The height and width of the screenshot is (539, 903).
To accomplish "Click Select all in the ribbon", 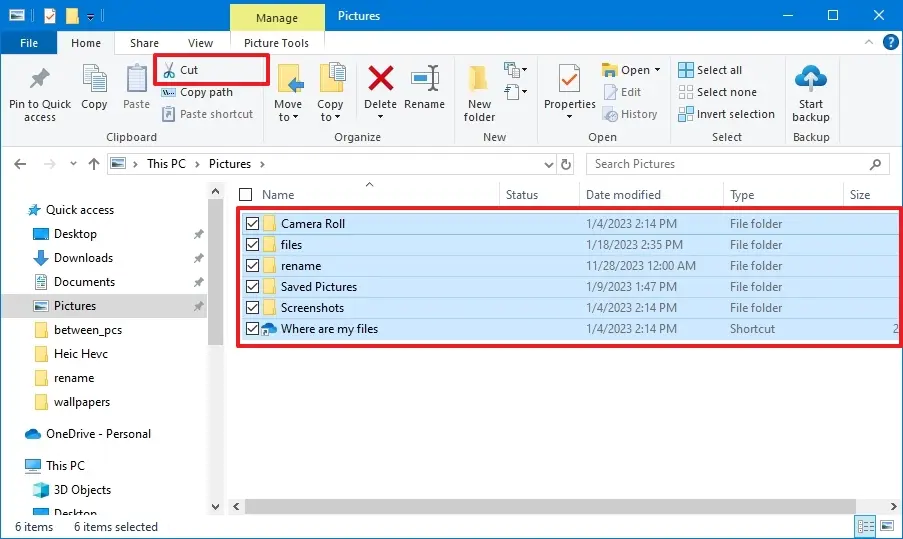I will coord(710,70).
